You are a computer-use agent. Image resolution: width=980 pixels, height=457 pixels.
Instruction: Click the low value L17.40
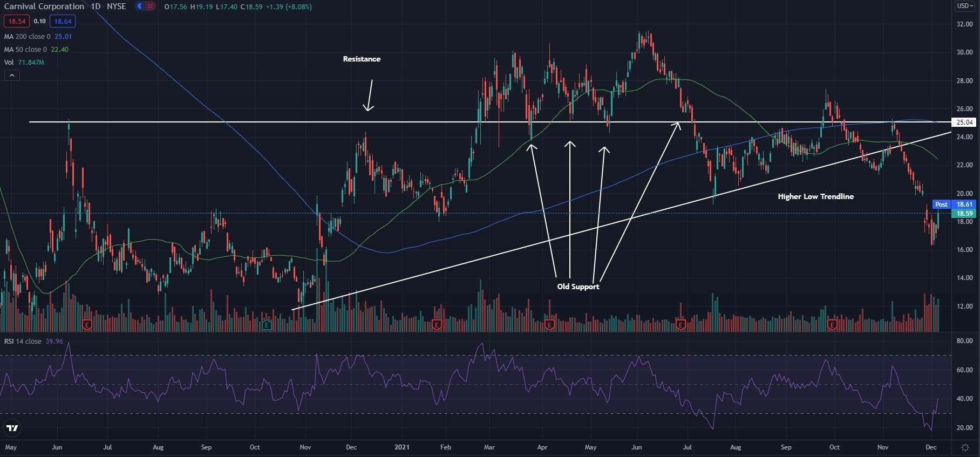click(226, 7)
